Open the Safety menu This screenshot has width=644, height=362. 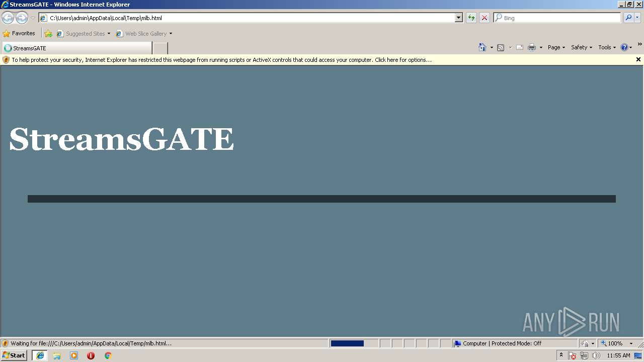point(582,47)
